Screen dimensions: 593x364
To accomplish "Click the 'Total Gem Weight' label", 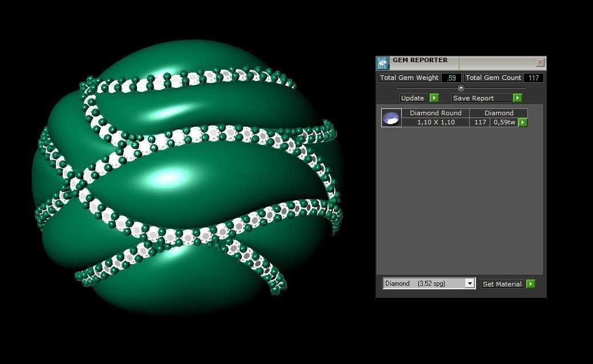I will click(409, 78).
